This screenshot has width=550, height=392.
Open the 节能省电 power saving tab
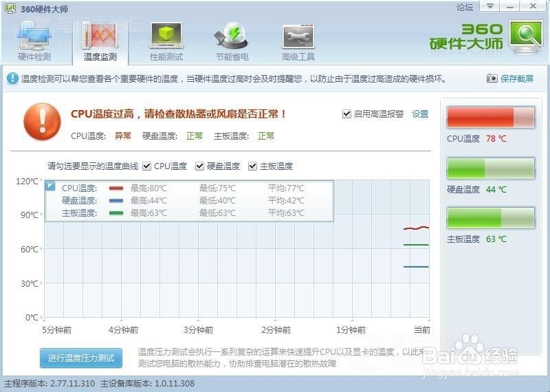pyautogui.click(x=232, y=41)
